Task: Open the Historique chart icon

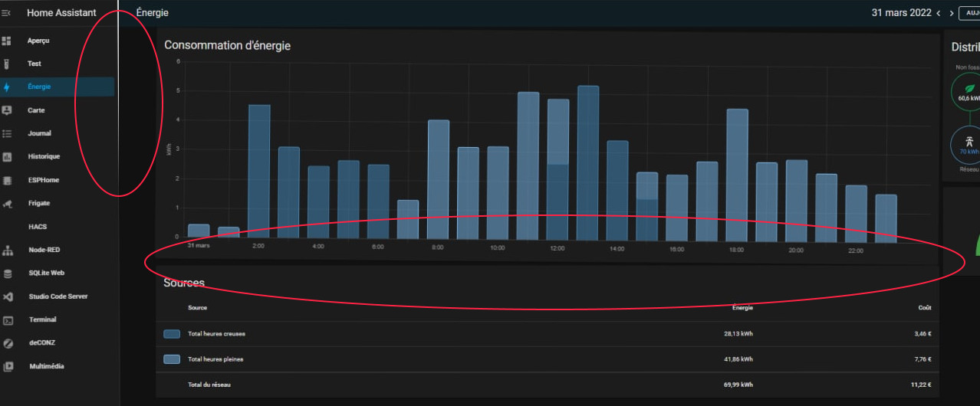Action: point(7,157)
